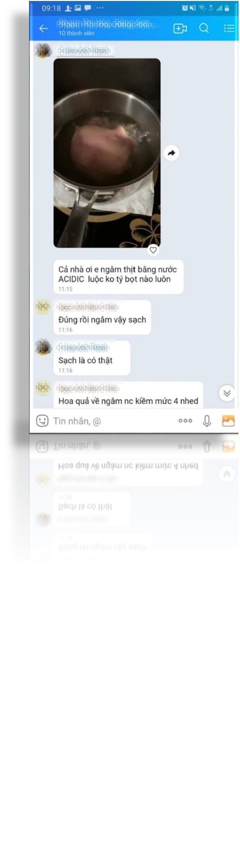This screenshot has width=240, height=868.
Task: Open the chat options menu icon
Action: 229,28
